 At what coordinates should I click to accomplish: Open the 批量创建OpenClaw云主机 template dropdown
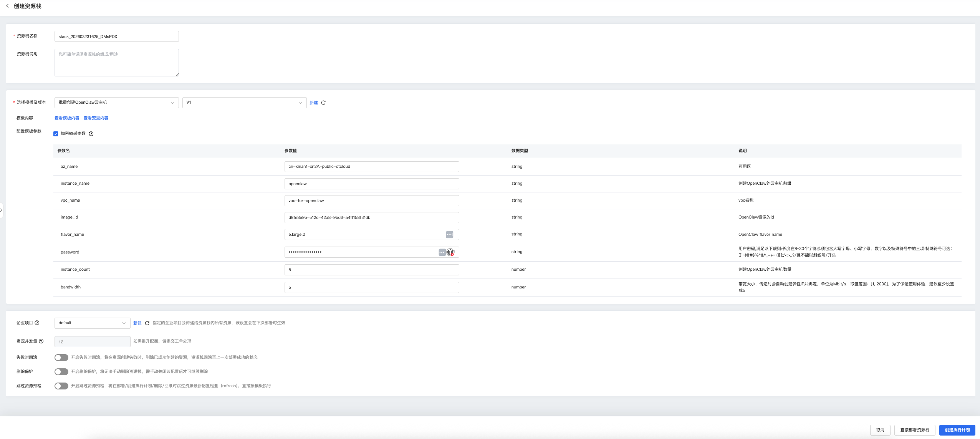click(x=116, y=103)
